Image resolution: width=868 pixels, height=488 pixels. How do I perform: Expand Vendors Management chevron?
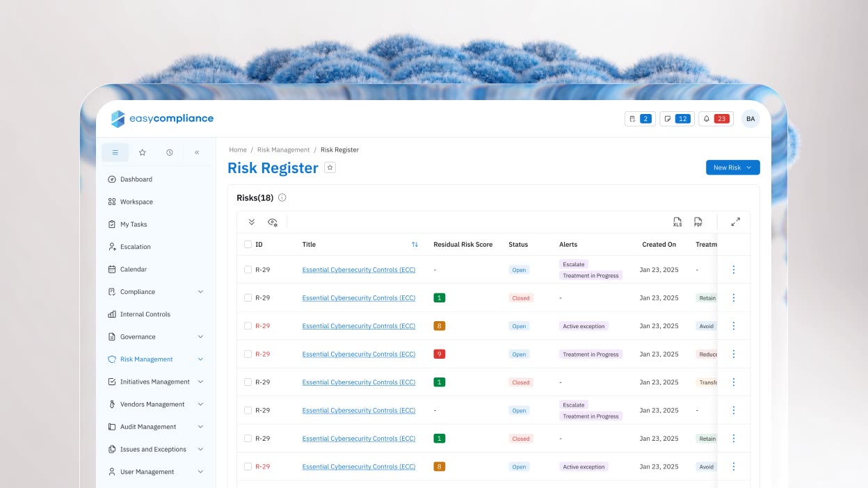[x=200, y=405]
